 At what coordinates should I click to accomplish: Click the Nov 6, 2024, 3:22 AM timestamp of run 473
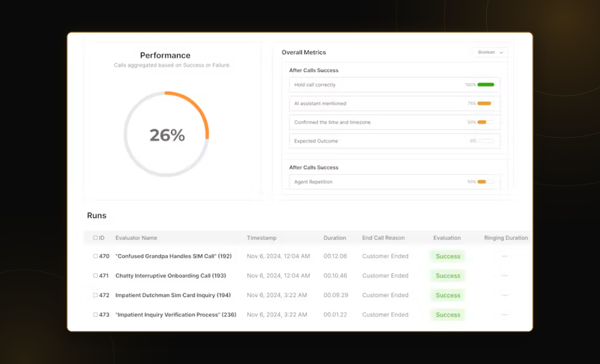(x=277, y=315)
